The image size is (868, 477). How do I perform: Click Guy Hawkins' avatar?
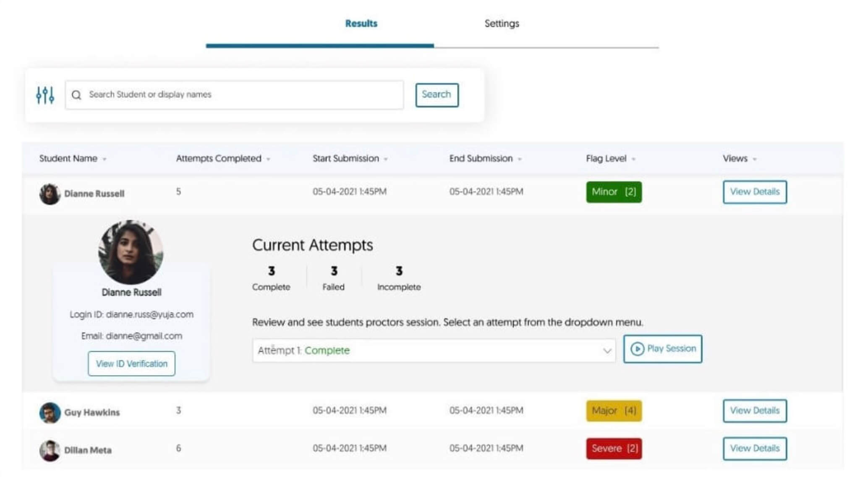(50, 412)
